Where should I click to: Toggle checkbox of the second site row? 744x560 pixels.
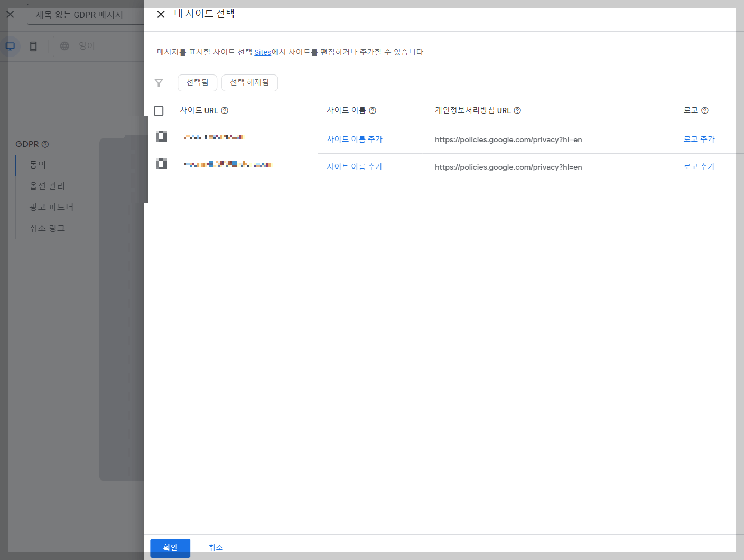pyautogui.click(x=162, y=164)
